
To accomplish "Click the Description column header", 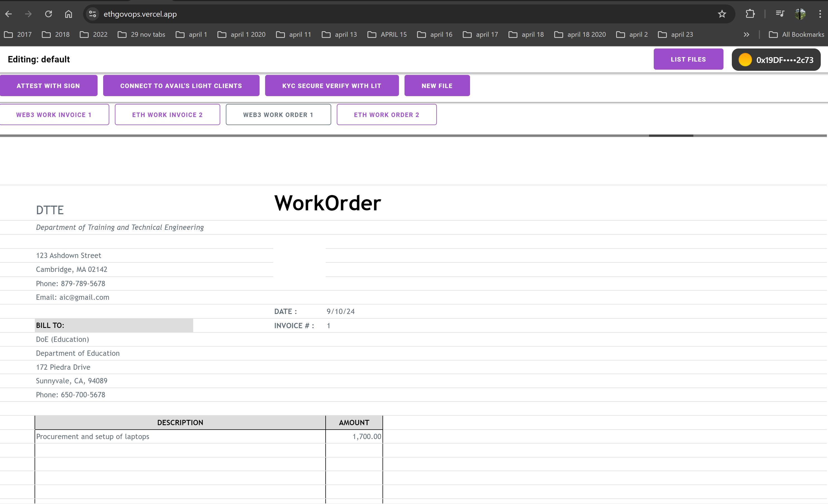I will point(180,422).
